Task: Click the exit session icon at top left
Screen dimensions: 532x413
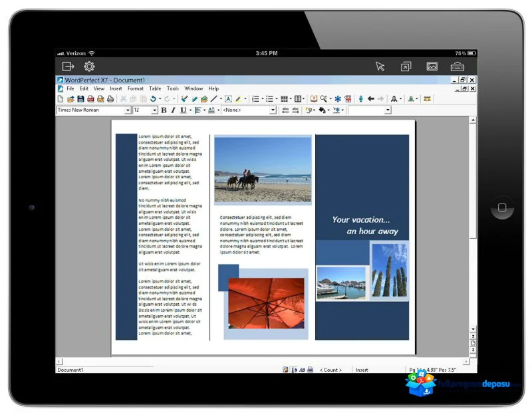Action: 68,67
